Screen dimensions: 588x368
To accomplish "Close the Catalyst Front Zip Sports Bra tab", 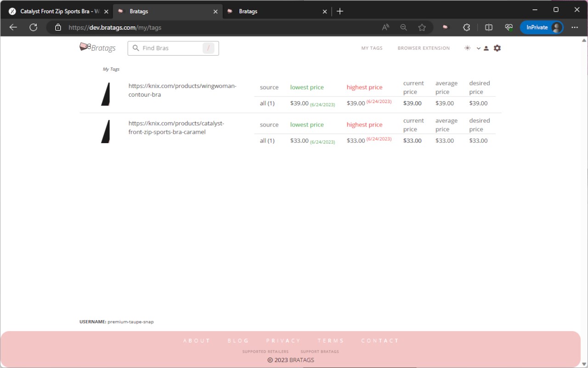I will [106, 11].
